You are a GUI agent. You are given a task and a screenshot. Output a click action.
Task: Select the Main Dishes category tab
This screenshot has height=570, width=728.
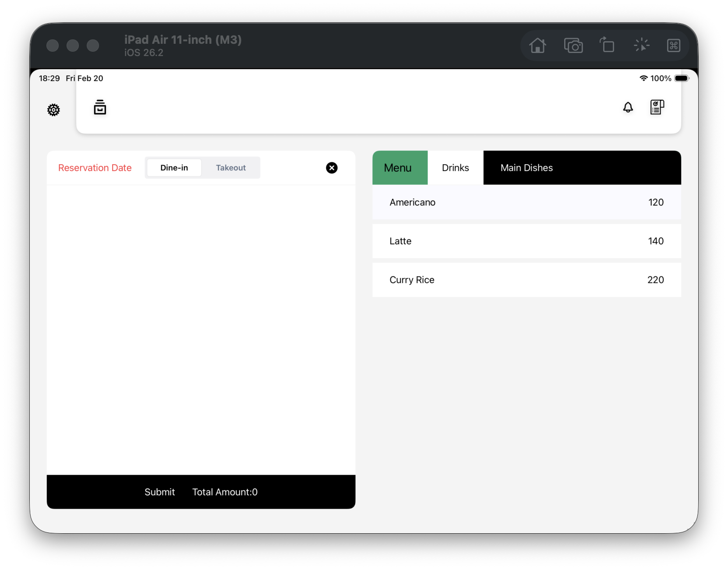pos(527,168)
